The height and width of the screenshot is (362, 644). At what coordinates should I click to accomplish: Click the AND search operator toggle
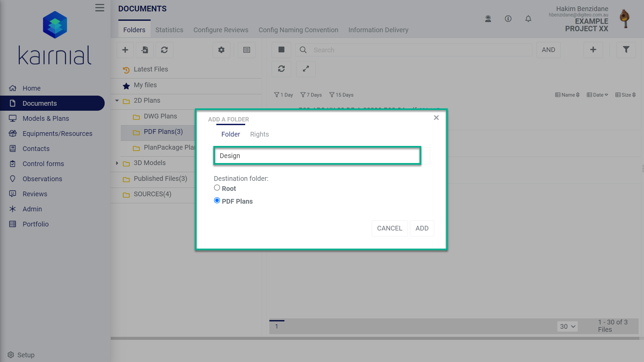pos(548,50)
